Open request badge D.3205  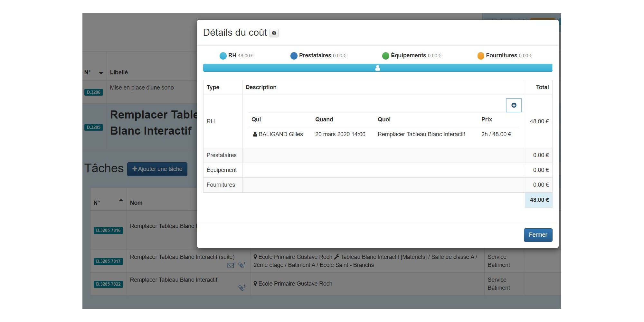coord(94,127)
